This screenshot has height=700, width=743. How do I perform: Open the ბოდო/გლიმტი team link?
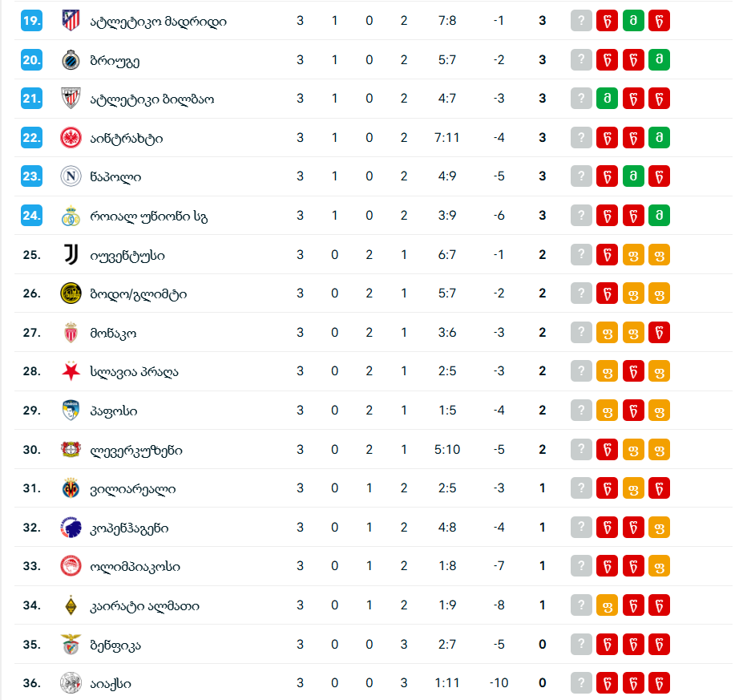pos(139,294)
